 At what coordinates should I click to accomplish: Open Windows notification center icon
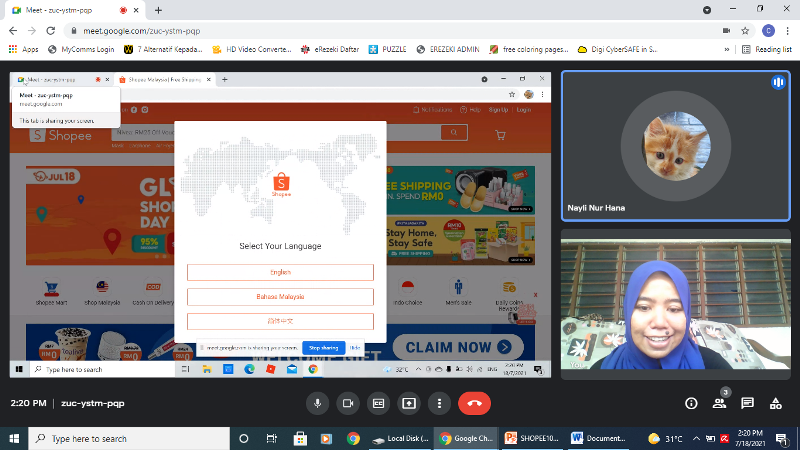(x=781, y=438)
